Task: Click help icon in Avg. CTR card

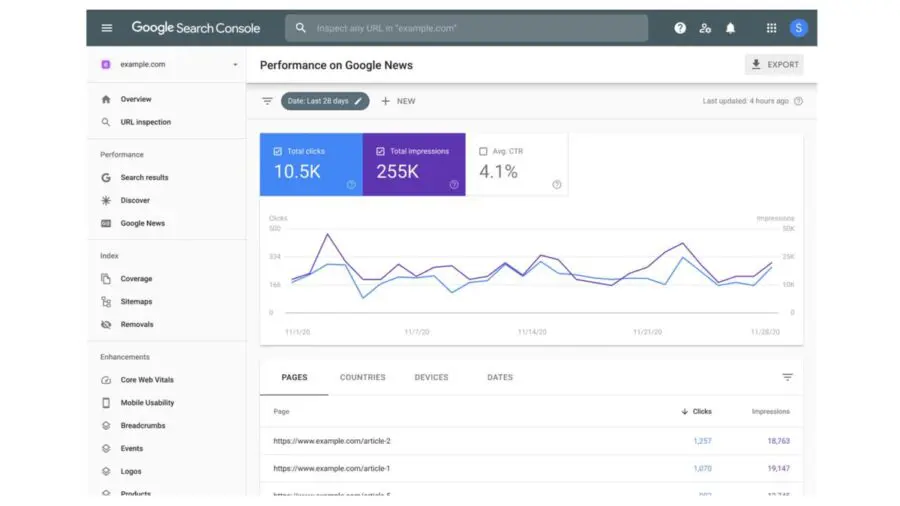Action: click(x=557, y=185)
